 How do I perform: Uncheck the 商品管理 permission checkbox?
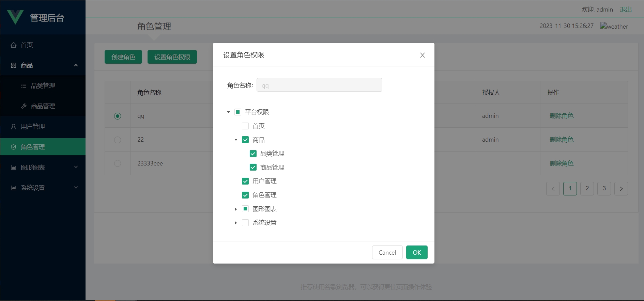[253, 168]
